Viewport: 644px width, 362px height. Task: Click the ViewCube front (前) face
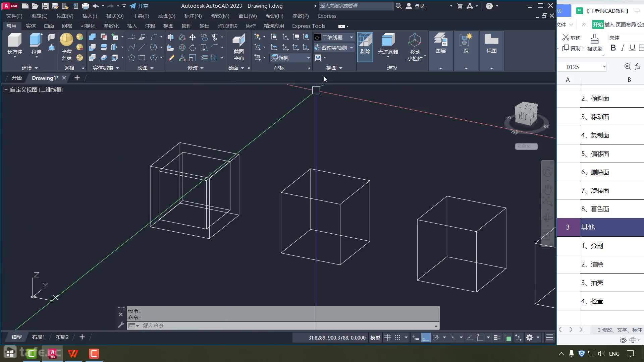523,116
